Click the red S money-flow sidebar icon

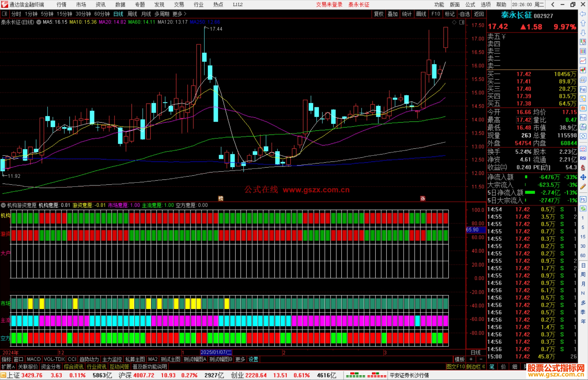583,168
